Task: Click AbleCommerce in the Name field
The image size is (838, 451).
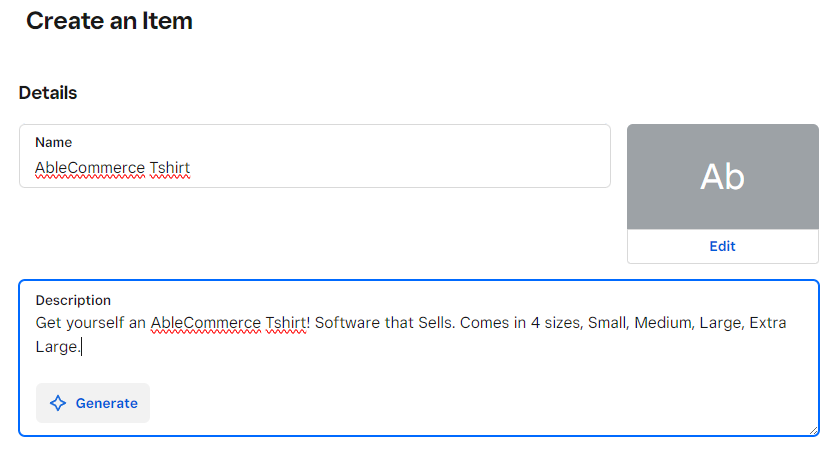Action: coord(90,168)
